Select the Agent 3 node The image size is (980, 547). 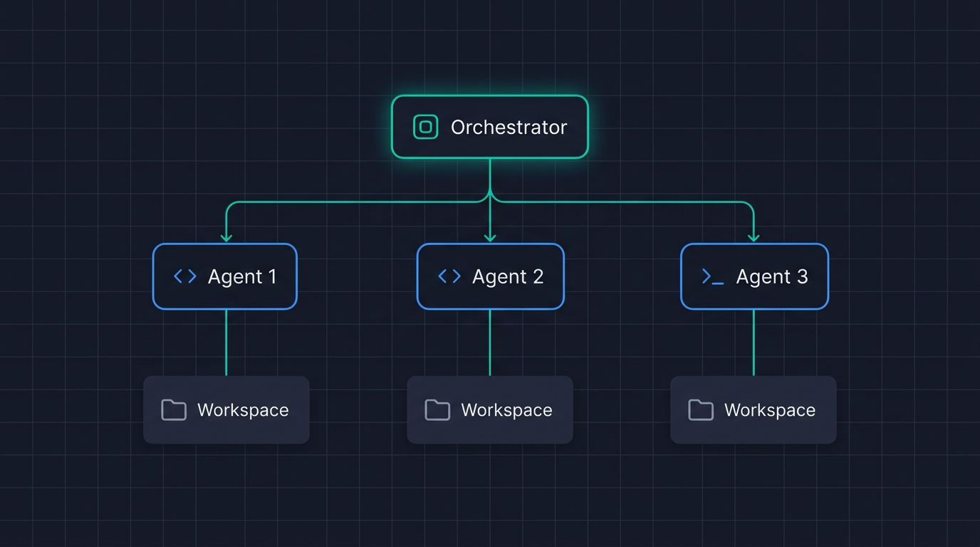754,276
